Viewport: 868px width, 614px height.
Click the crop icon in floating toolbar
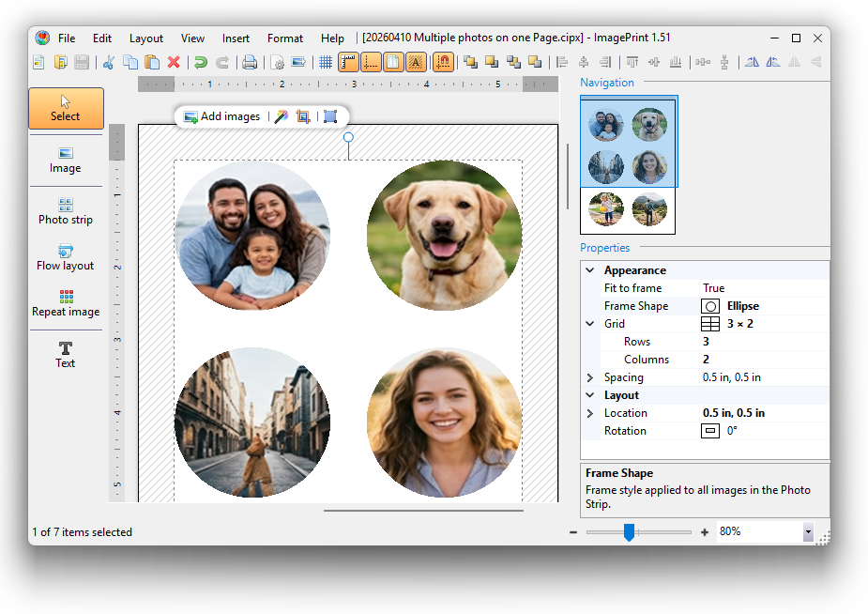pos(303,116)
